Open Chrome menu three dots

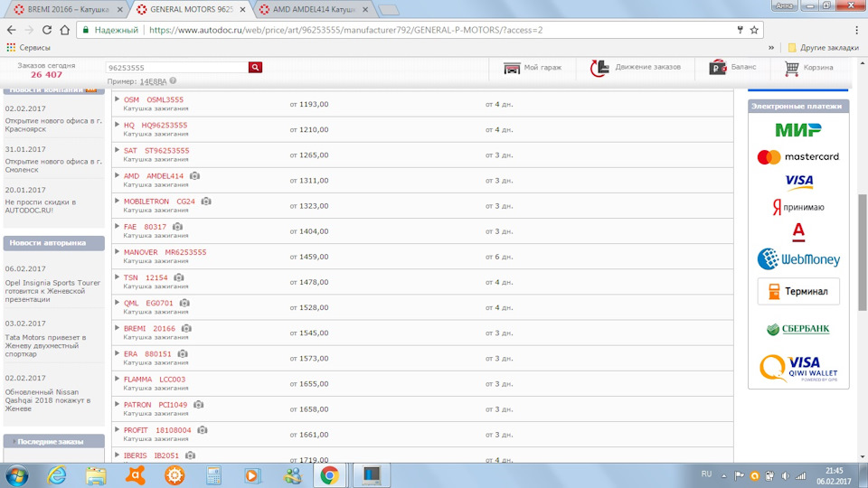[x=856, y=30]
